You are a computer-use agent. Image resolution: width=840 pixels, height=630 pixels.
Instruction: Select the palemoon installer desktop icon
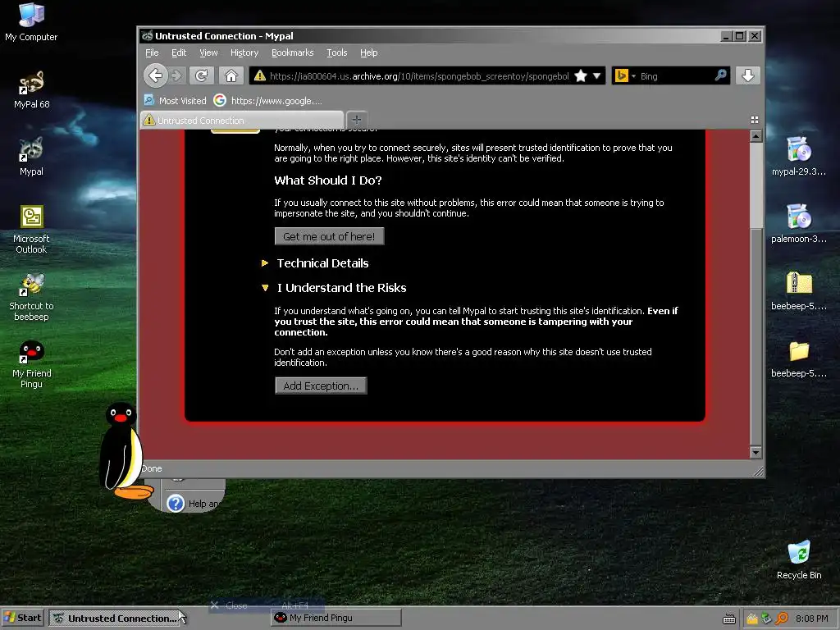(799, 224)
